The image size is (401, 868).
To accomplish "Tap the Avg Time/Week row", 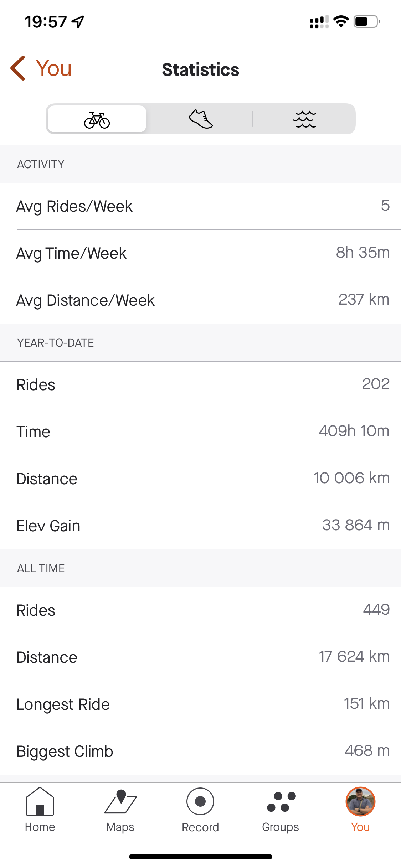I will [200, 253].
